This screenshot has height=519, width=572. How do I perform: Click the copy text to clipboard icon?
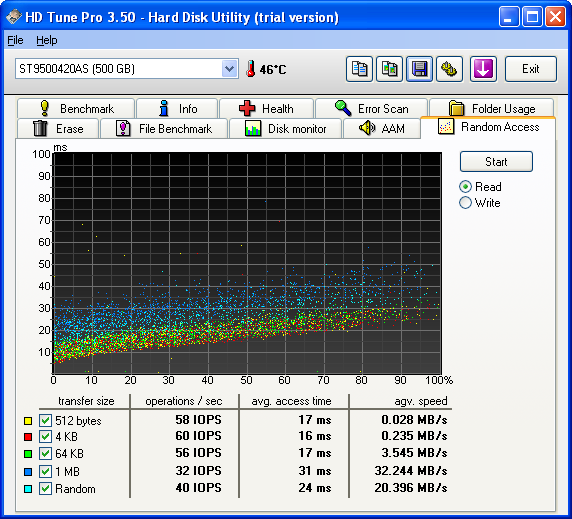coord(359,69)
